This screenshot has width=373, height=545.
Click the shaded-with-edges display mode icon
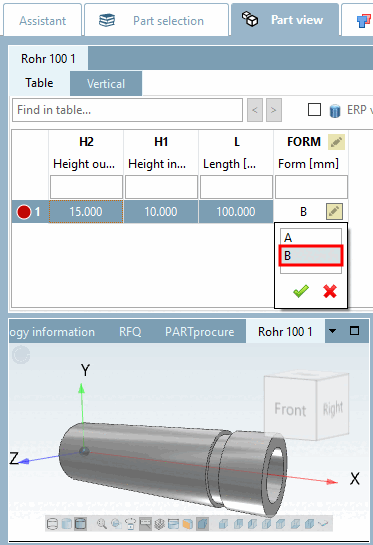click(80, 524)
